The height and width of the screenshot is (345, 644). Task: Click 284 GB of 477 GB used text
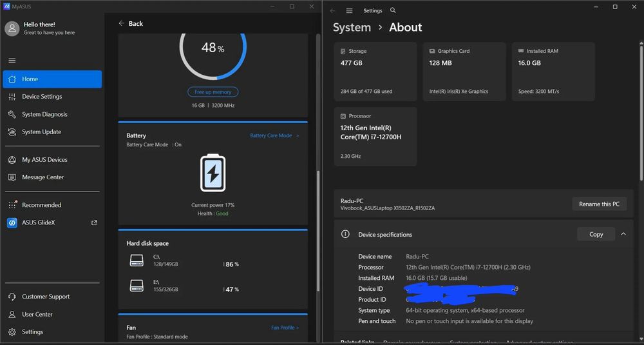point(366,92)
